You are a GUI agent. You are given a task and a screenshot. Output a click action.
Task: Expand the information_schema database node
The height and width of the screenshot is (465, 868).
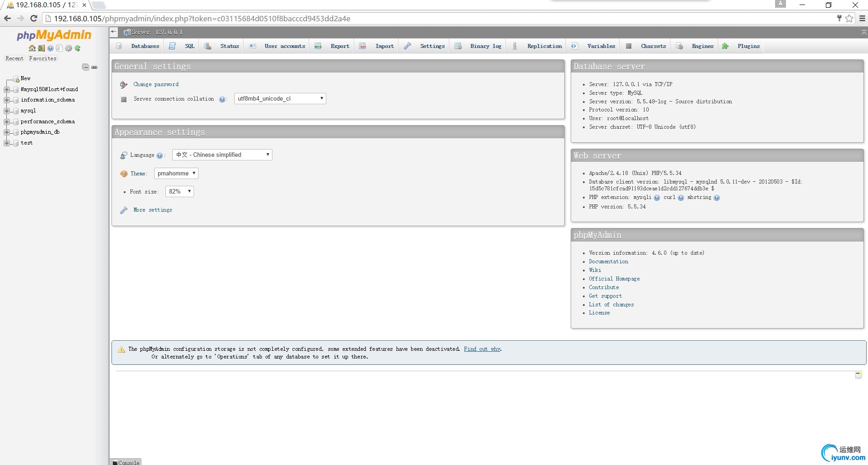[7, 100]
